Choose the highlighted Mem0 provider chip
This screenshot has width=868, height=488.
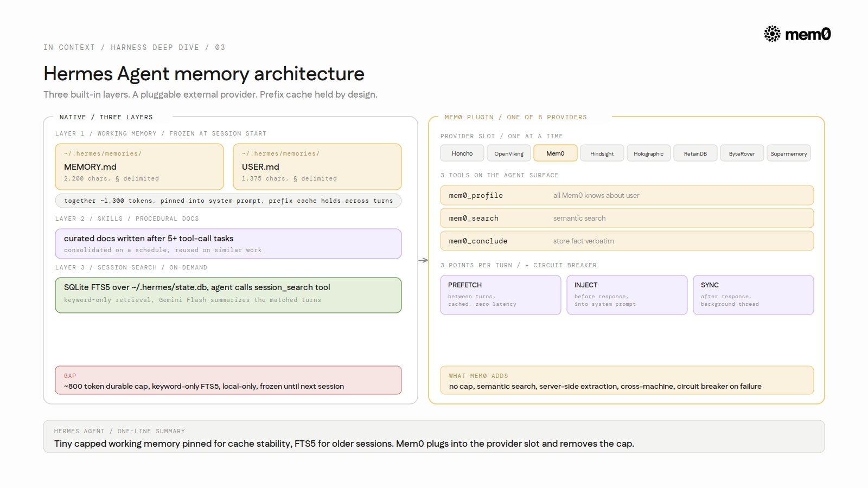pyautogui.click(x=556, y=153)
